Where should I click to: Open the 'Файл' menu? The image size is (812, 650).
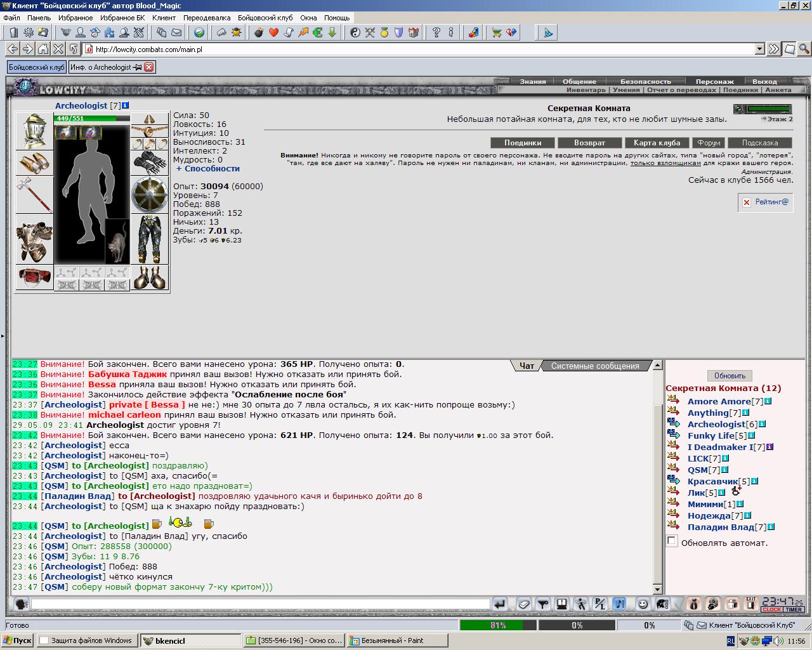pyautogui.click(x=11, y=18)
